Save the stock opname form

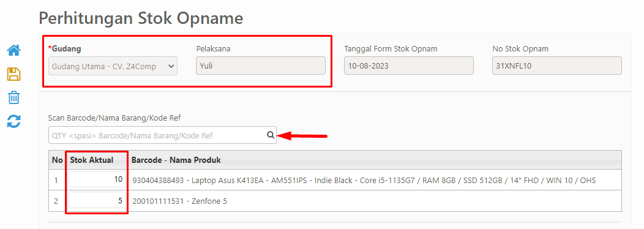(x=14, y=75)
